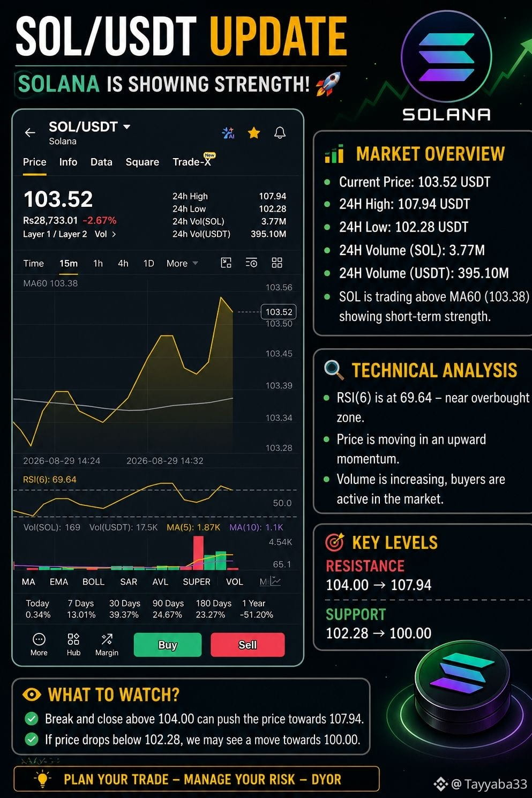
Task: Click the 2026-08-29 14:32 time axis label
Action: point(165,461)
